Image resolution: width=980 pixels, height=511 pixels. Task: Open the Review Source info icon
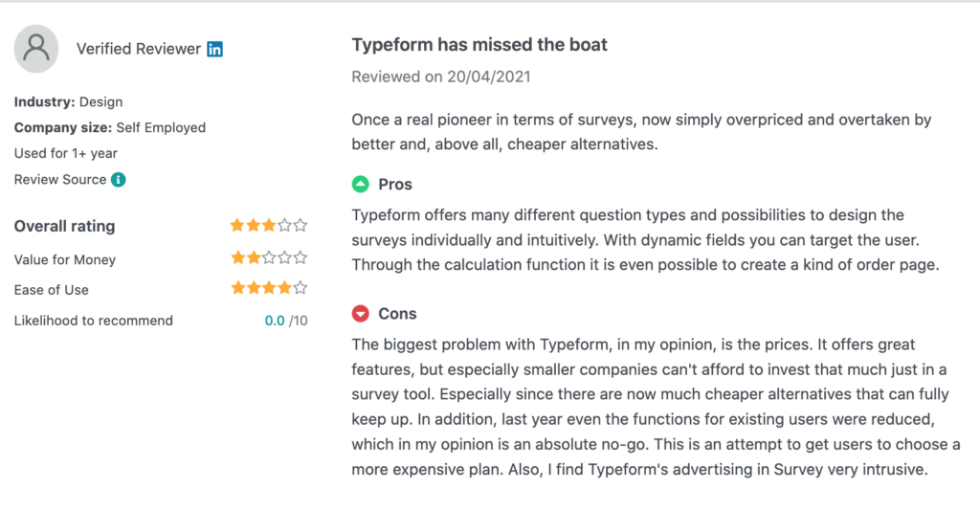point(118,180)
